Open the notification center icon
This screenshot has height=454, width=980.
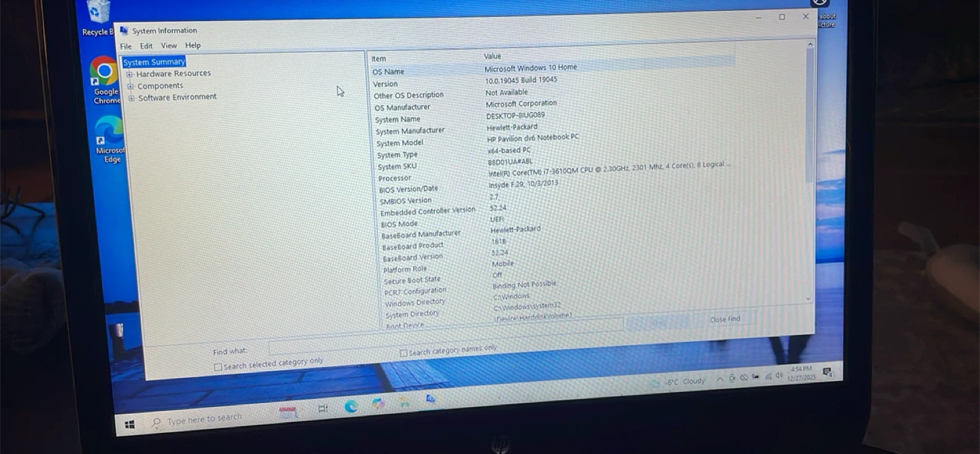(827, 372)
